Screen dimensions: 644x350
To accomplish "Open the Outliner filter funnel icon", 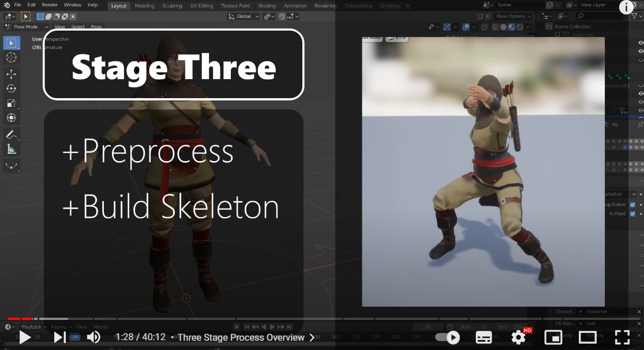I will [x=635, y=16].
